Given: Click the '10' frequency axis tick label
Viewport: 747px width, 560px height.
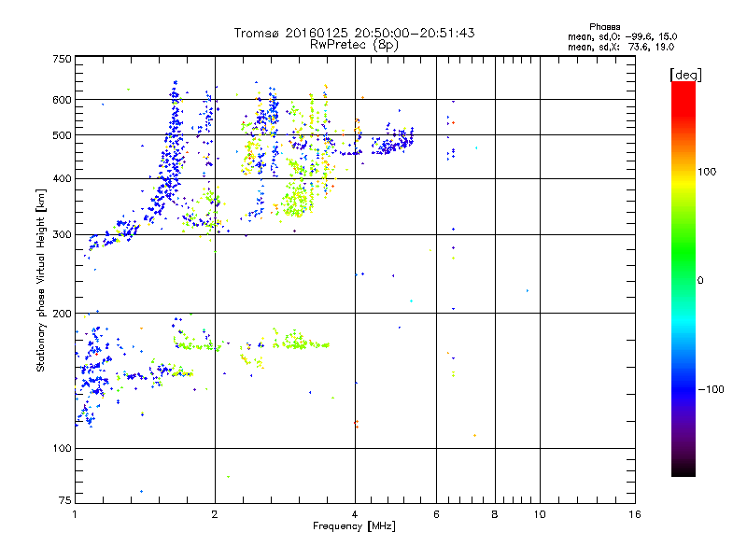Looking at the screenshot, I should tap(540, 514).
